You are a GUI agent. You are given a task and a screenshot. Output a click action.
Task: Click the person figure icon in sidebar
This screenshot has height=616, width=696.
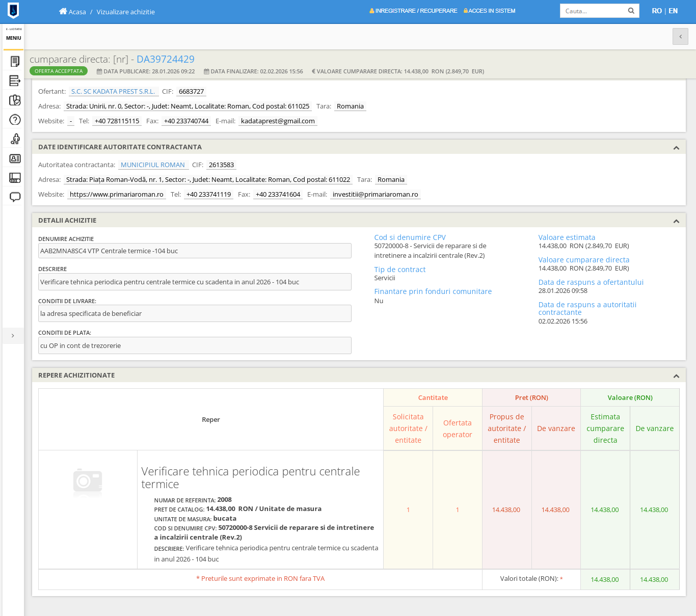pos(15,139)
